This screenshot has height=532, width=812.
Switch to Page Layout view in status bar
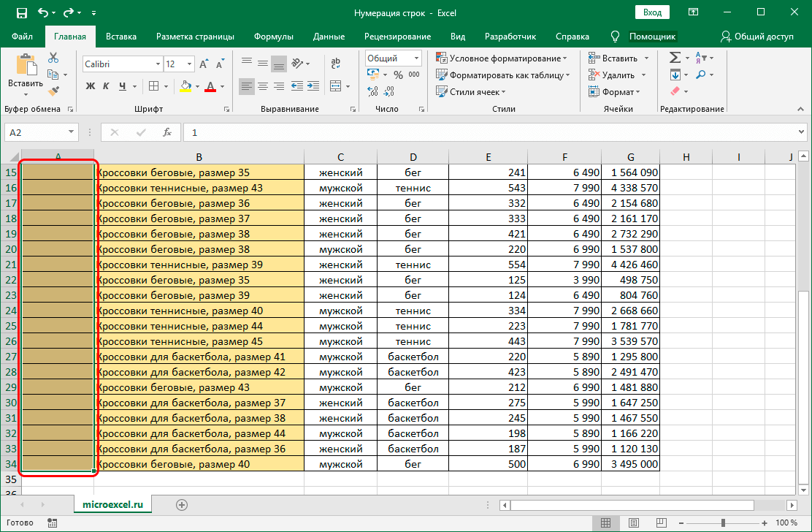point(633,522)
